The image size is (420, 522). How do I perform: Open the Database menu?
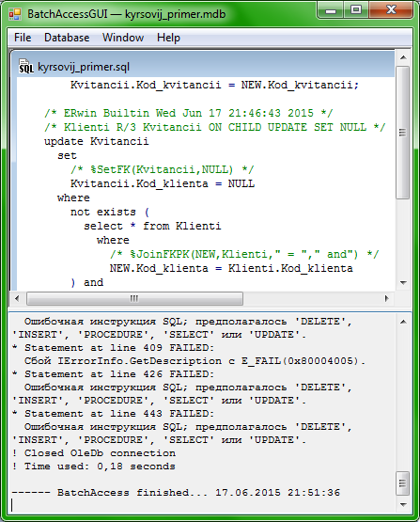67,38
